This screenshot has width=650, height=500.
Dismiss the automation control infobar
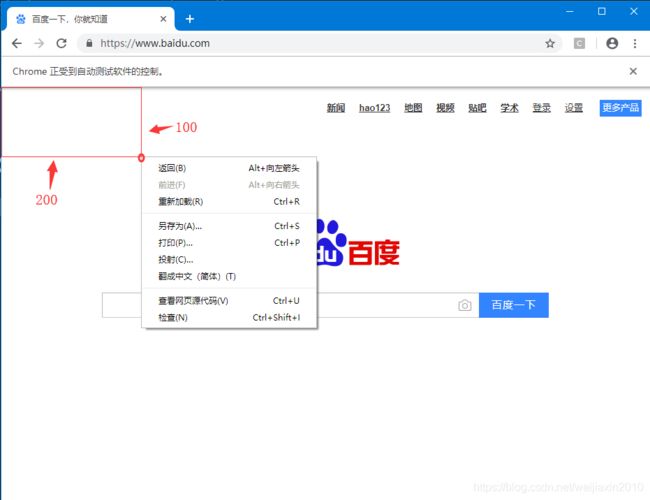633,71
